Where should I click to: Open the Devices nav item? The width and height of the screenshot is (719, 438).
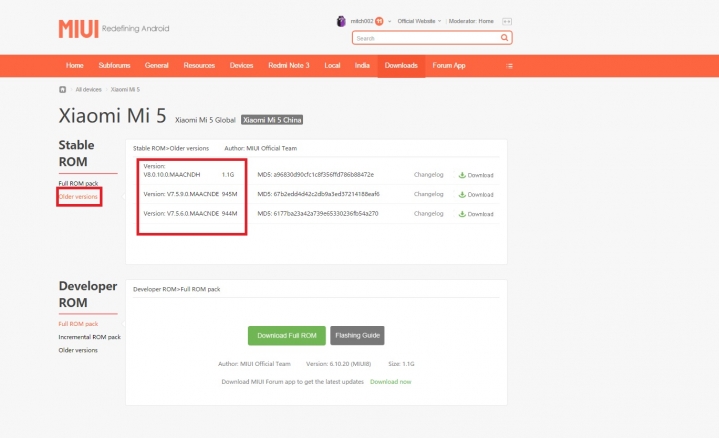point(242,66)
